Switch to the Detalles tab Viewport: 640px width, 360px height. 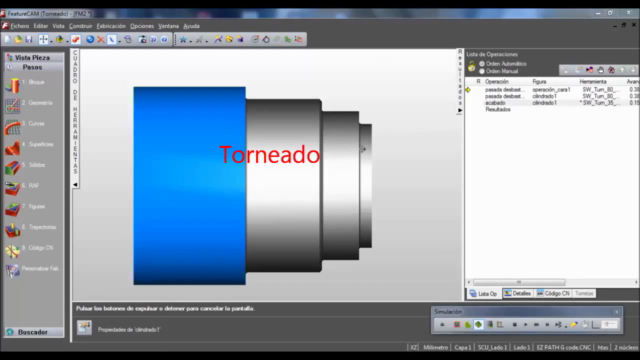tap(517, 293)
